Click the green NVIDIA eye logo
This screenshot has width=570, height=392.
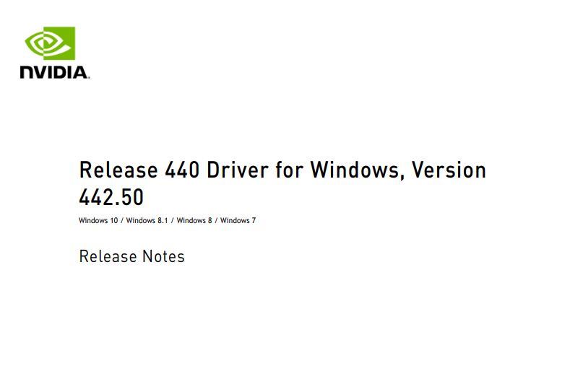click(x=50, y=43)
